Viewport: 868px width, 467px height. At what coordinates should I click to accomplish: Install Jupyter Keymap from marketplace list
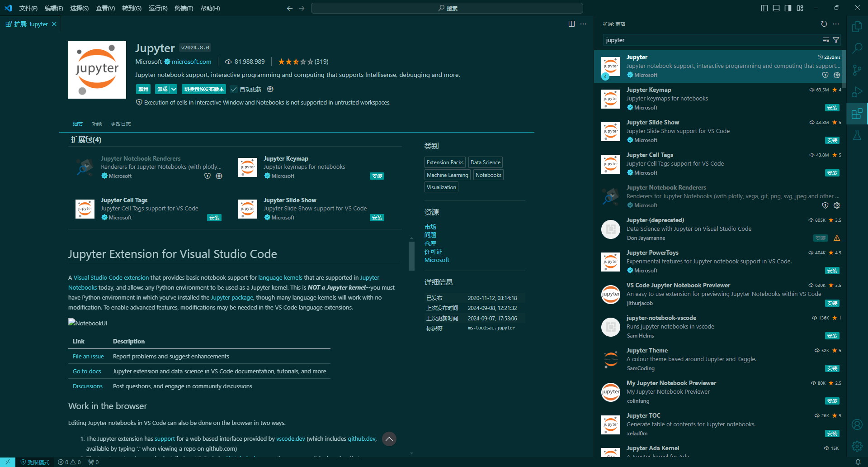tap(832, 108)
